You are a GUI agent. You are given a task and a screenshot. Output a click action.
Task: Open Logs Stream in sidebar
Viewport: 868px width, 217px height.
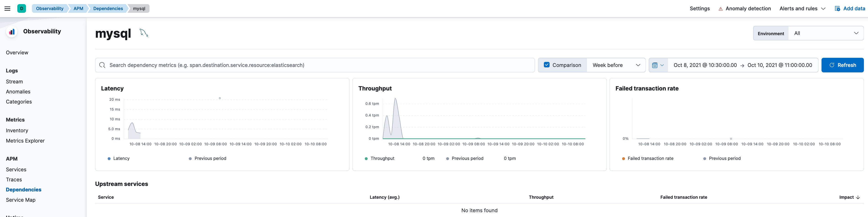[x=15, y=82]
